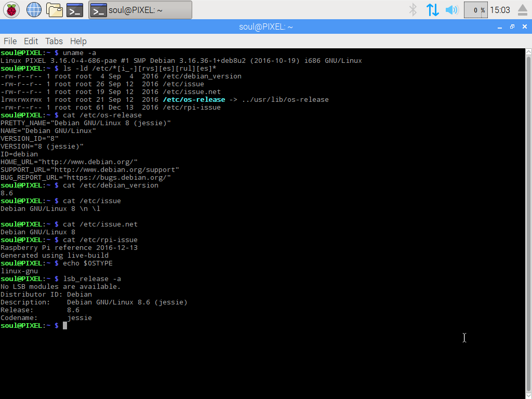Maximize the terminal window

click(x=512, y=27)
